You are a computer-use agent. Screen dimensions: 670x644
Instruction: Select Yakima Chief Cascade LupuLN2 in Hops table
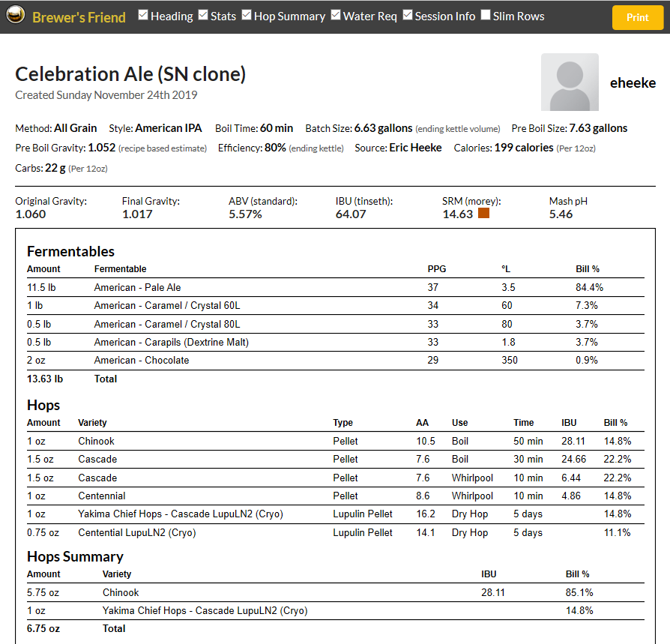pyautogui.click(x=181, y=514)
